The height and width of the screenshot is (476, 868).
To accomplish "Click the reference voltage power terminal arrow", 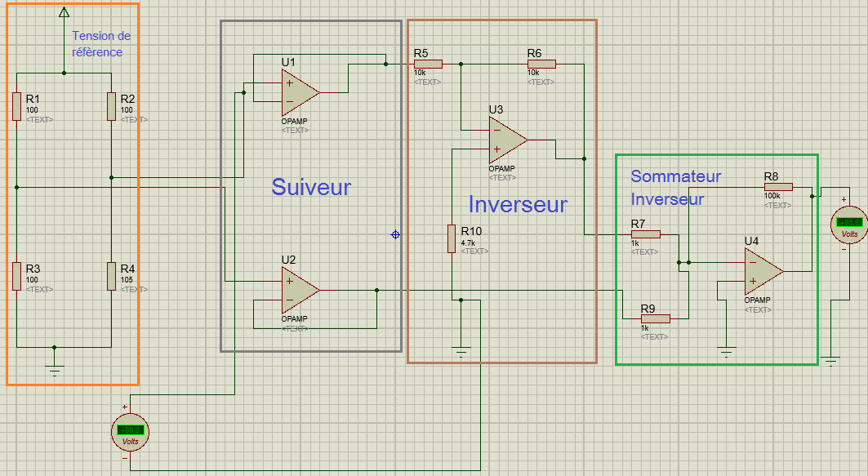I will tap(65, 12).
